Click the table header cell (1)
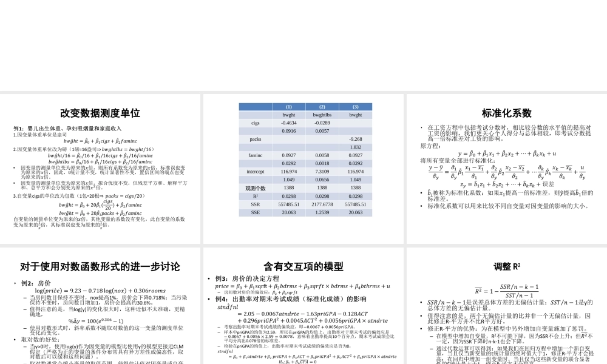This screenshot has width=607, height=364. click(290, 106)
